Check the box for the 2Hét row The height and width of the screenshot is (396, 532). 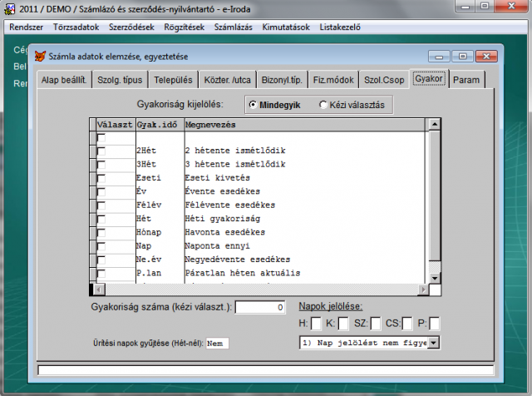pos(101,151)
